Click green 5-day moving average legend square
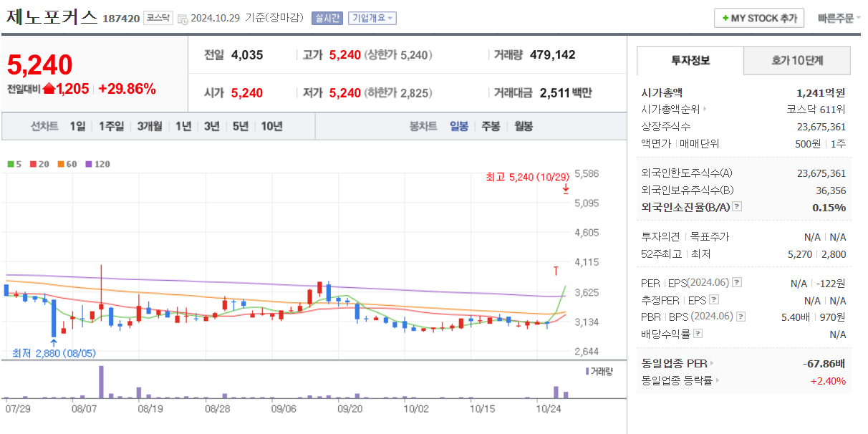Screen dimensions: 868x434 [x=10, y=164]
